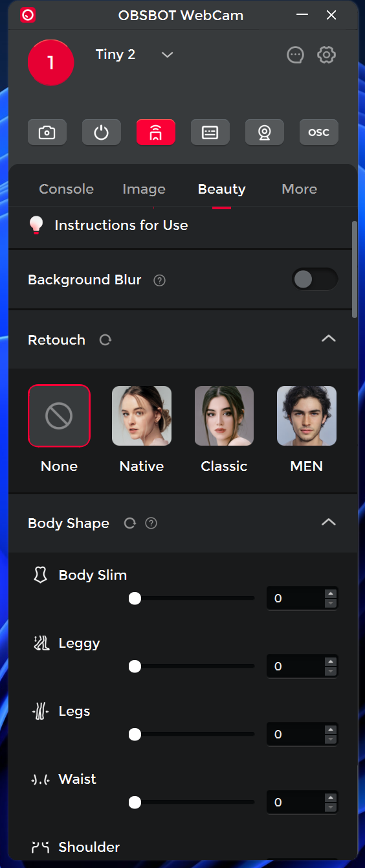Click the vertical scrollbar thumb
This screenshot has width=365, height=868.
pos(355,269)
